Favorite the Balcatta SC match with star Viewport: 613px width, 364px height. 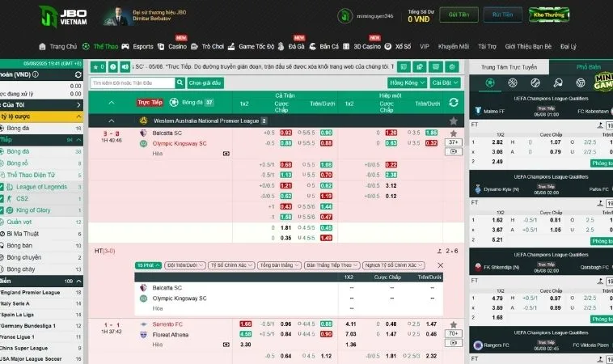453,133
